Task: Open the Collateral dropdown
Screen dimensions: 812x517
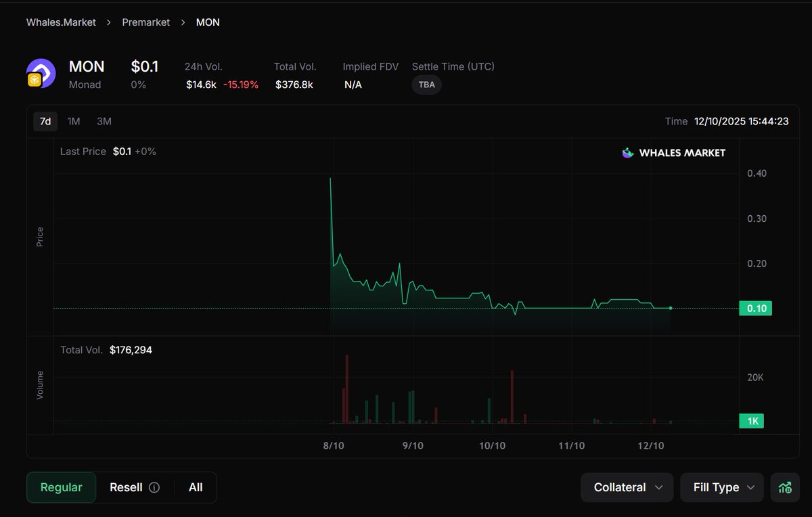Action: pyautogui.click(x=627, y=487)
